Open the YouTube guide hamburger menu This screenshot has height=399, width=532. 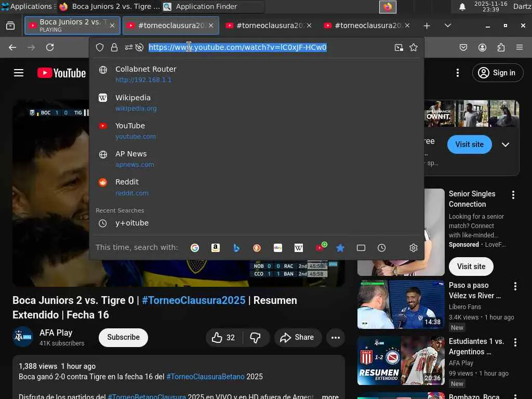(19, 73)
